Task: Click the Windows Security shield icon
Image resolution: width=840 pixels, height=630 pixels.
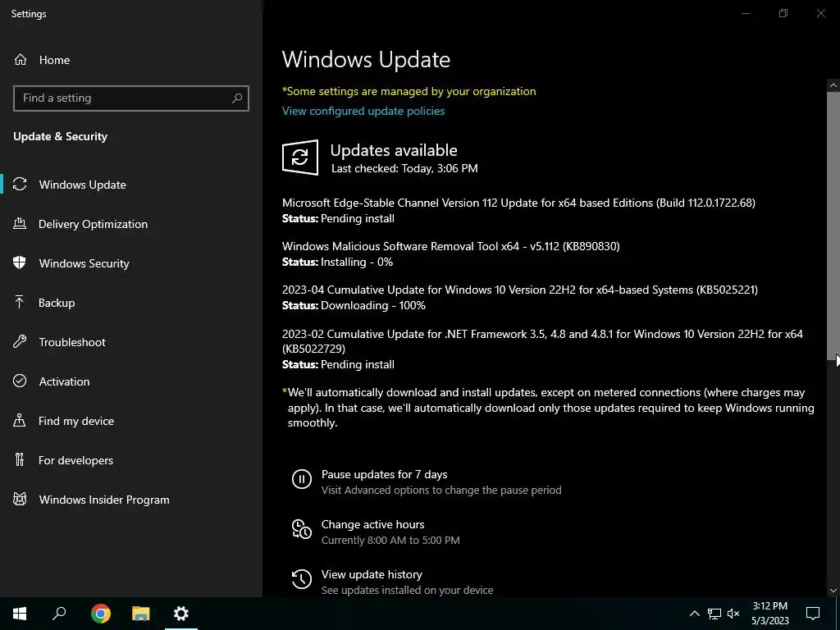Action: pyautogui.click(x=20, y=263)
